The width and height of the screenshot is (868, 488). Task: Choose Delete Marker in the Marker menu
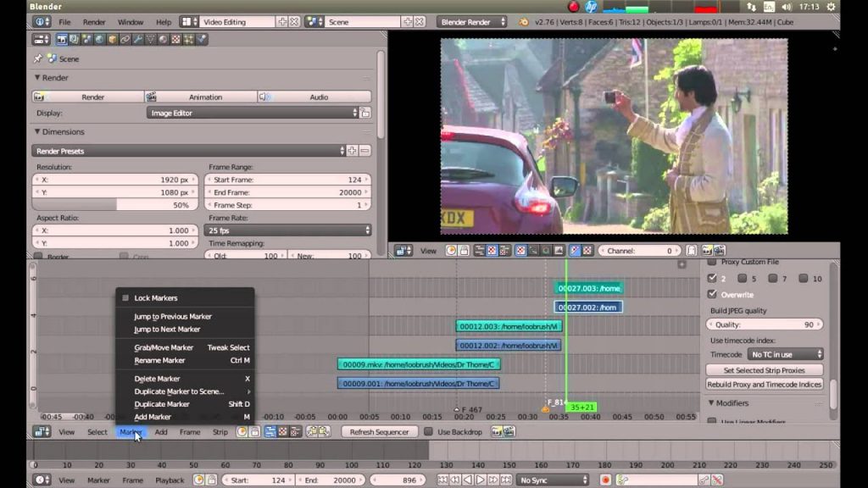[157, 379]
